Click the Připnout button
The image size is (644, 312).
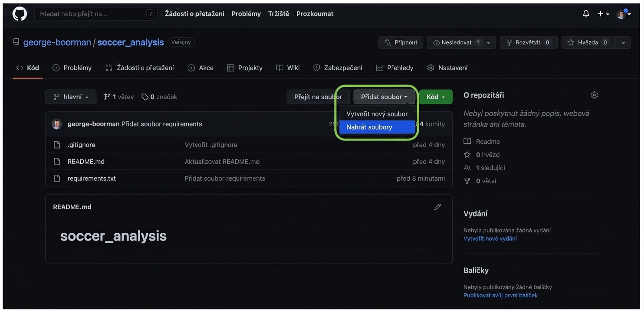point(401,42)
